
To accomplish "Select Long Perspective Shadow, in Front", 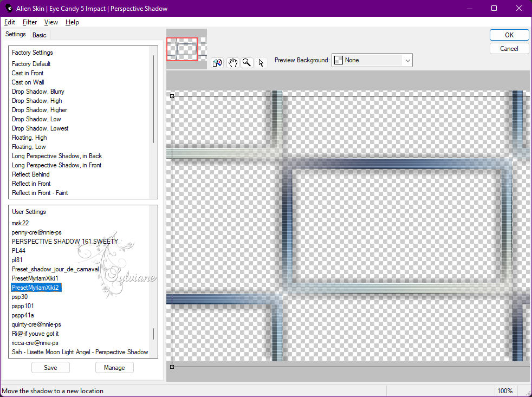I will (57, 165).
